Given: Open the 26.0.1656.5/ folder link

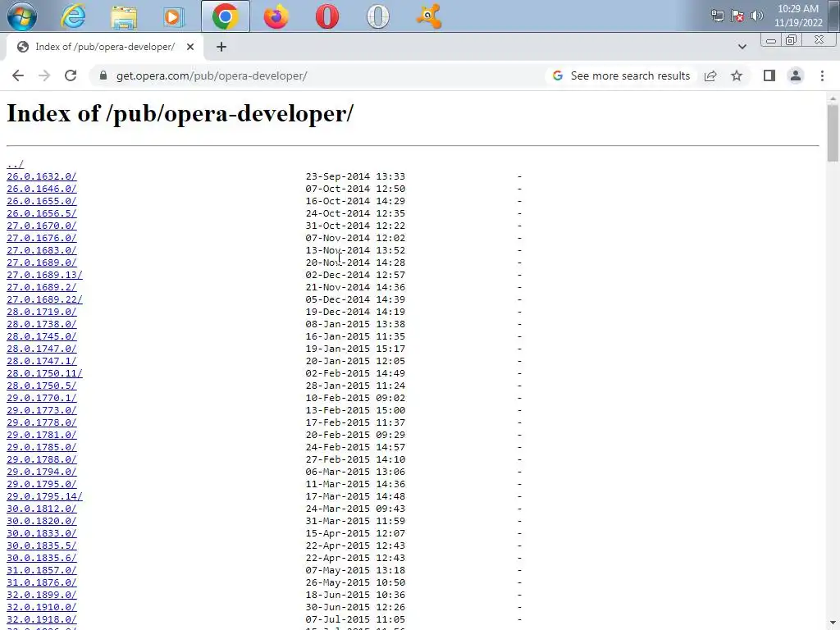Looking at the screenshot, I should coord(41,213).
